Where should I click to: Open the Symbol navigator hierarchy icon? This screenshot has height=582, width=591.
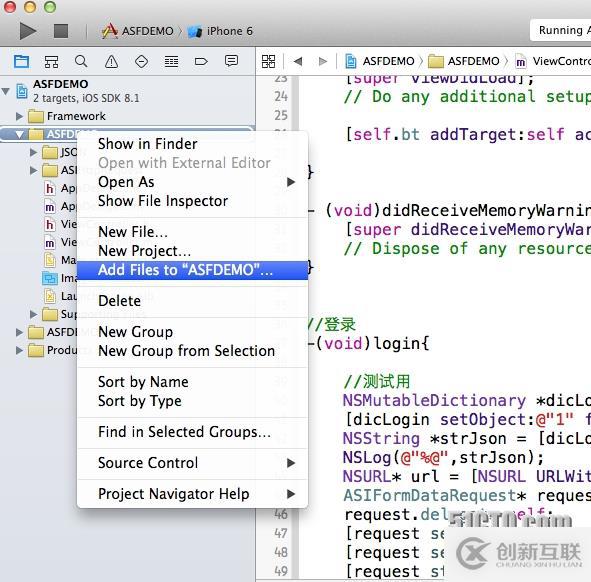pos(51,61)
